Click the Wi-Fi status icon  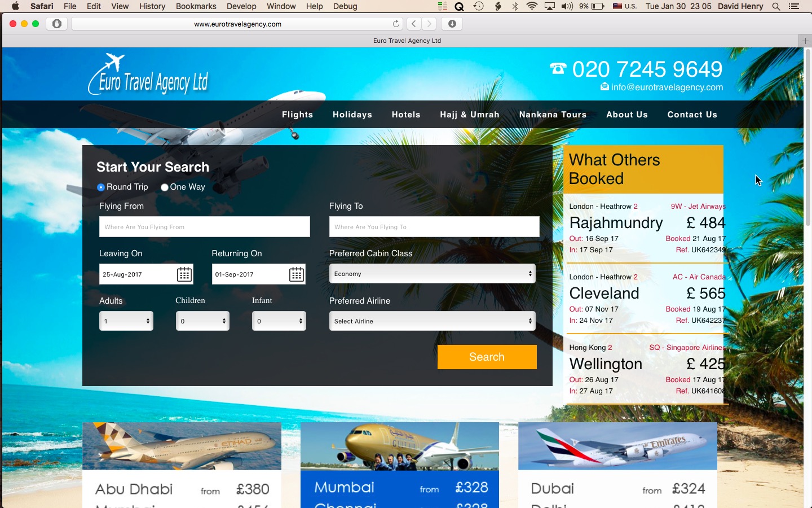[x=532, y=6]
